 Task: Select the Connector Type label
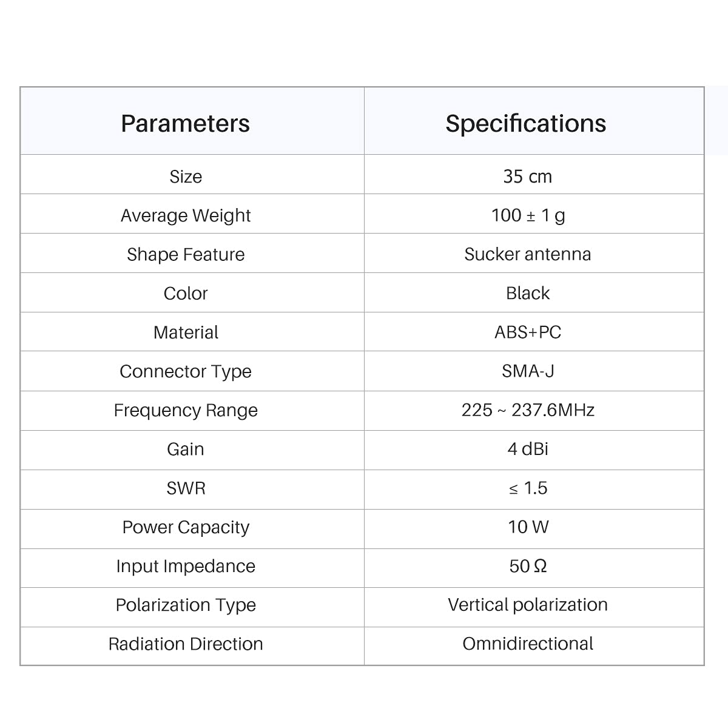click(186, 371)
